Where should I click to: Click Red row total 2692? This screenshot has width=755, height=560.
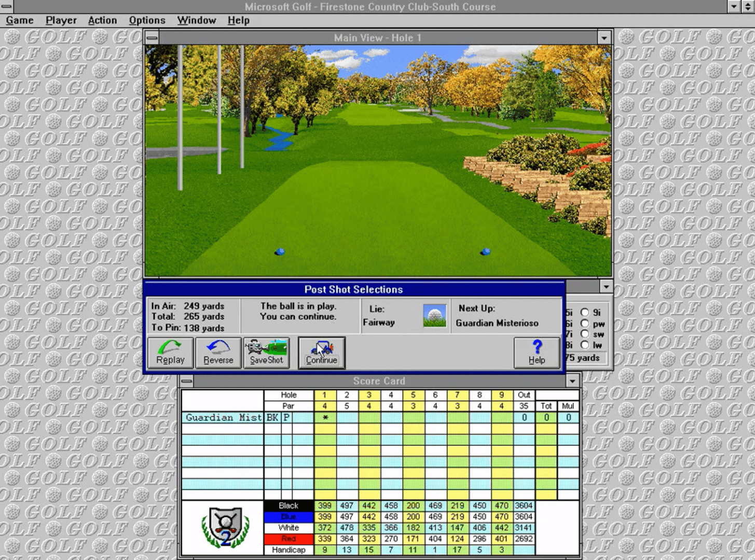pos(524,539)
